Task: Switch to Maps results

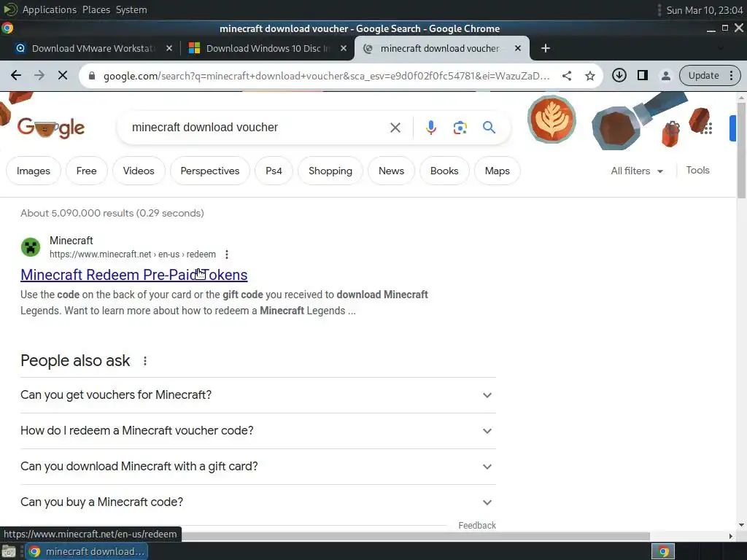Action: 497,171
